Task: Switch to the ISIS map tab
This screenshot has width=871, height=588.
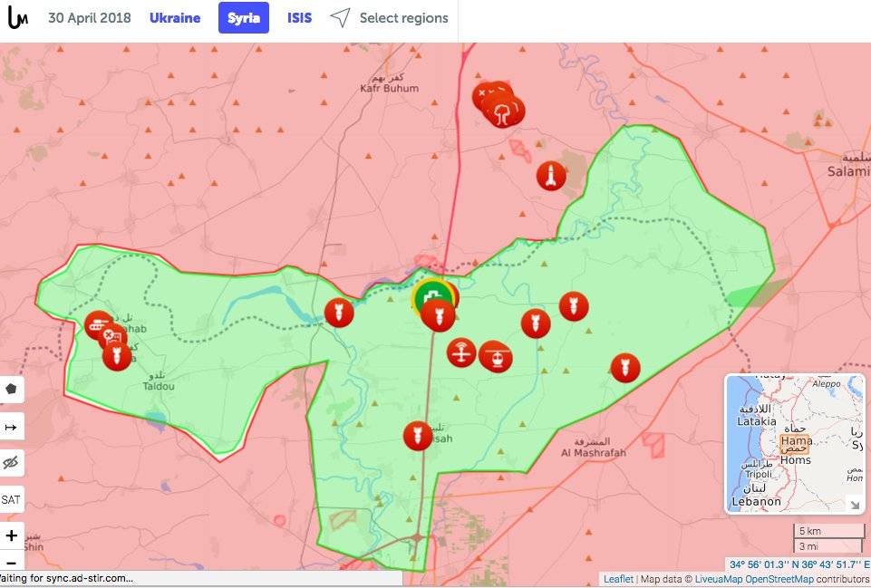Action: [299, 18]
